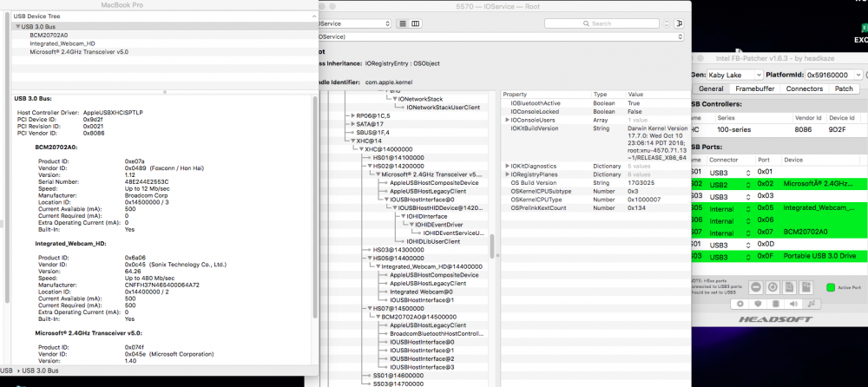Open the PlatformId 0x59160000 dropdown
Viewport: 868px width, 387px height.
[x=833, y=75]
